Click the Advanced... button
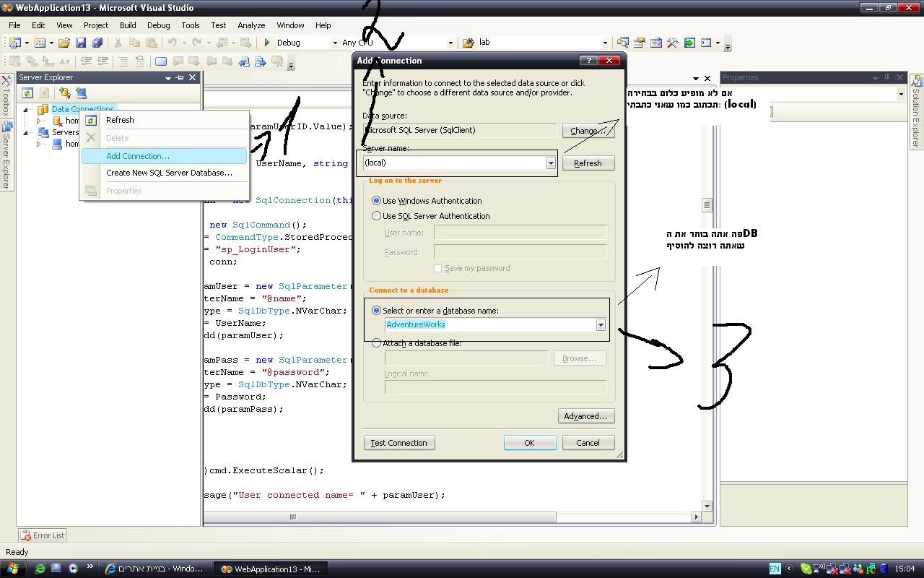924x578 pixels. [x=585, y=416]
